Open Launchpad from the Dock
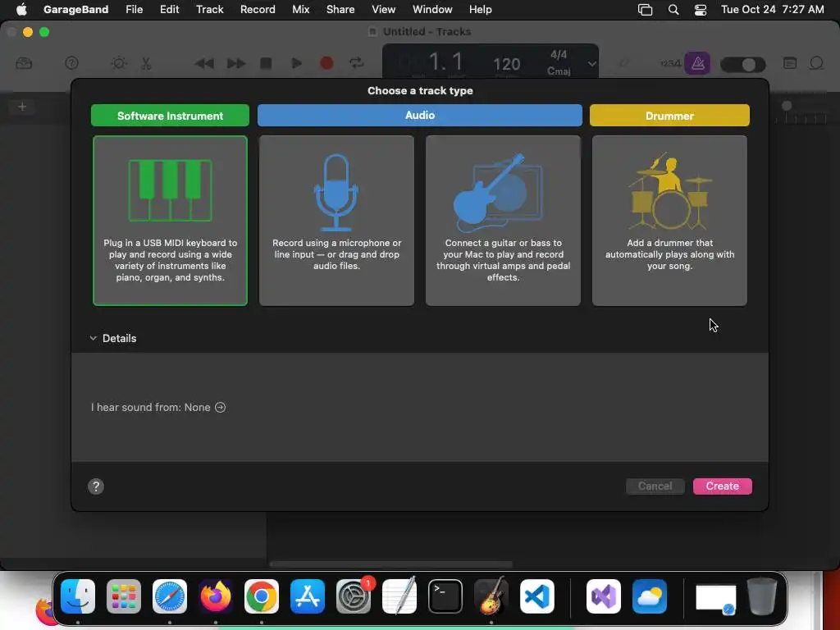The width and height of the screenshot is (840, 630). [x=124, y=596]
